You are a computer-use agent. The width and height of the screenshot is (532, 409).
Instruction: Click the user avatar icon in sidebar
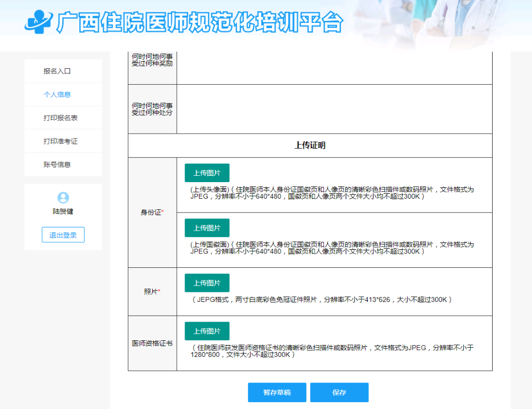point(63,198)
